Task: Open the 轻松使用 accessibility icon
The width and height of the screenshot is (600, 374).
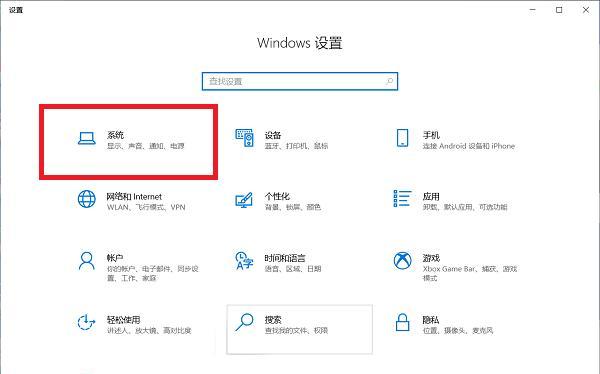Action: (x=86, y=322)
